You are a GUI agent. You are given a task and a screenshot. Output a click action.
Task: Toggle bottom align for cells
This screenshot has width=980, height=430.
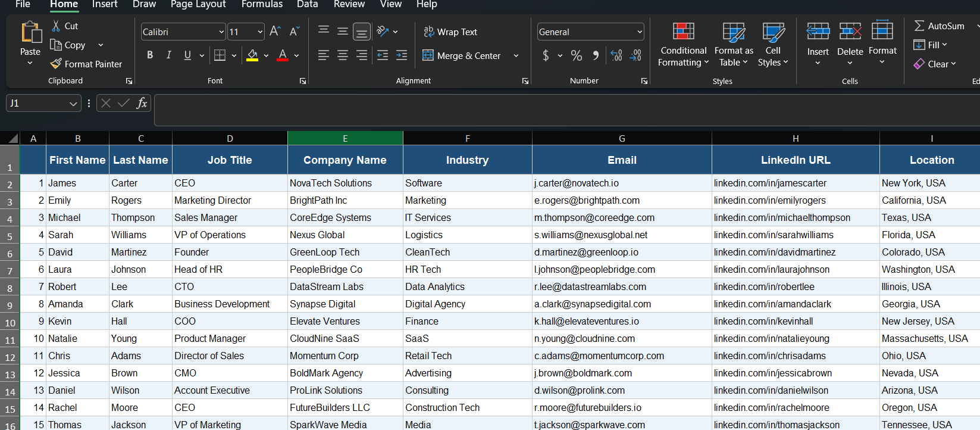(362, 32)
